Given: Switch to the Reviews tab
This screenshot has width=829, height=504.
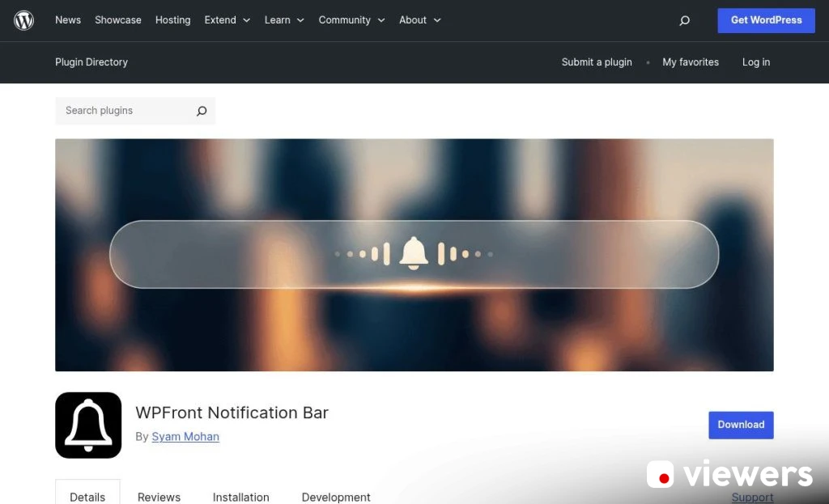Looking at the screenshot, I should point(159,498).
